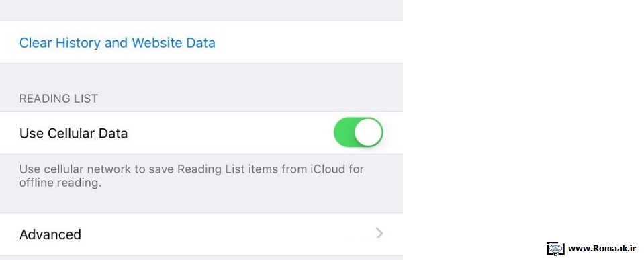Click empty space in Use Cellular Data row
The height and width of the screenshot is (260, 644).
tap(230, 132)
